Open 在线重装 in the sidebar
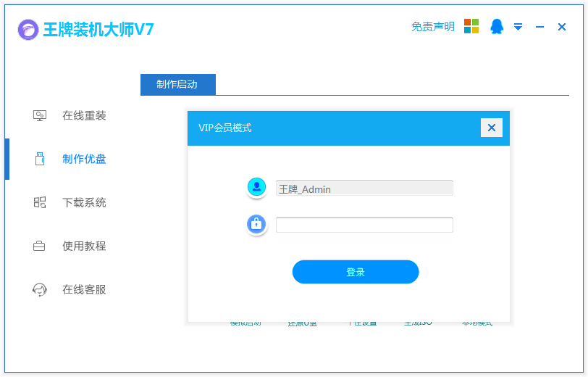The width and height of the screenshot is (588, 377). click(x=84, y=116)
